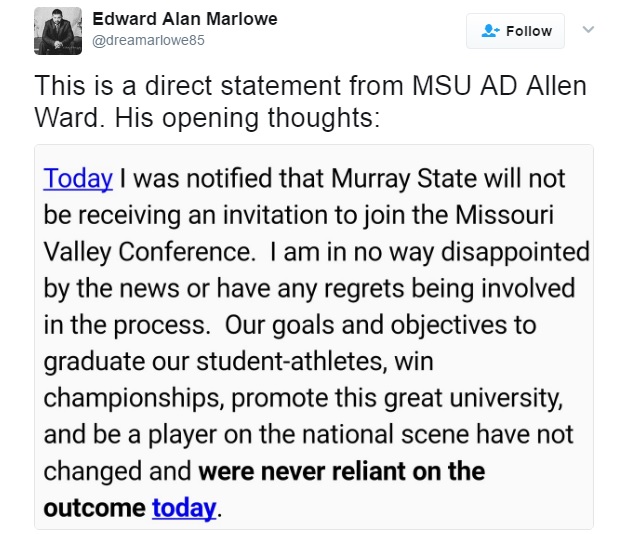This screenshot has width=626, height=534.
Task: Click 'His opening thoughts:' in the tweet
Action: pos(248,118)
